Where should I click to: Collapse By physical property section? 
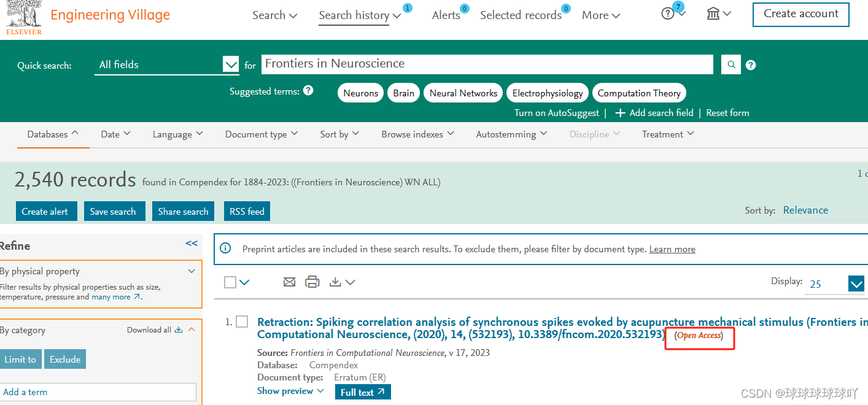point(192,271)
